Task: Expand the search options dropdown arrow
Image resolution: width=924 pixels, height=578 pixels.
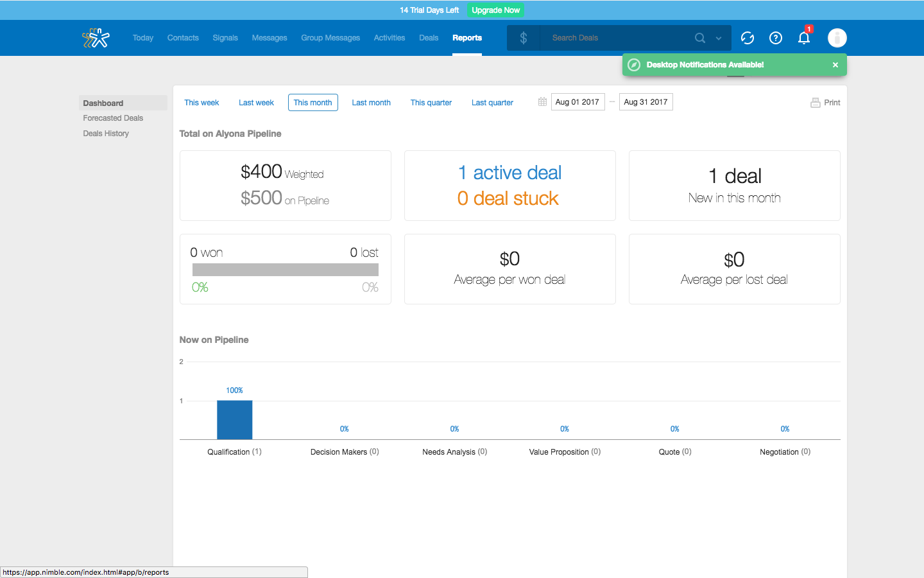Action: (719, 39)
